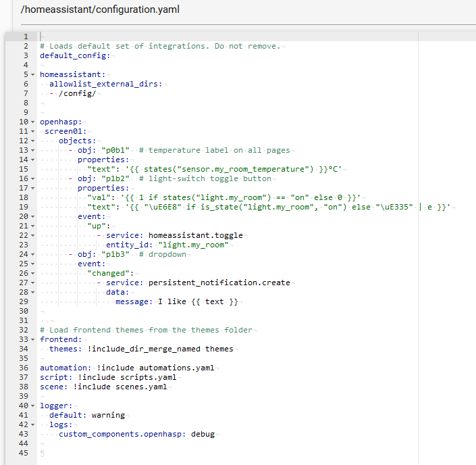The image size is (476, 465).
Task: Fold the "up" event block on line 21
Action: pyautogui.click(x=32, y=226)
